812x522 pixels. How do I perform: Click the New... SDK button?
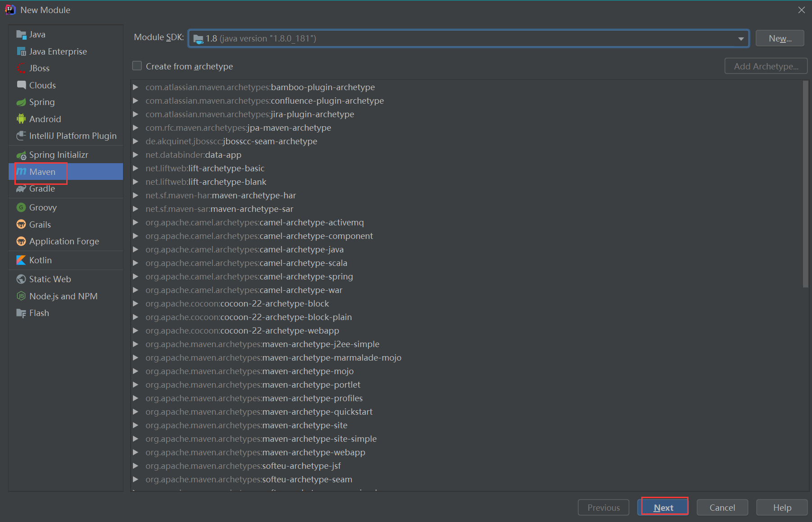coord(780,39)
